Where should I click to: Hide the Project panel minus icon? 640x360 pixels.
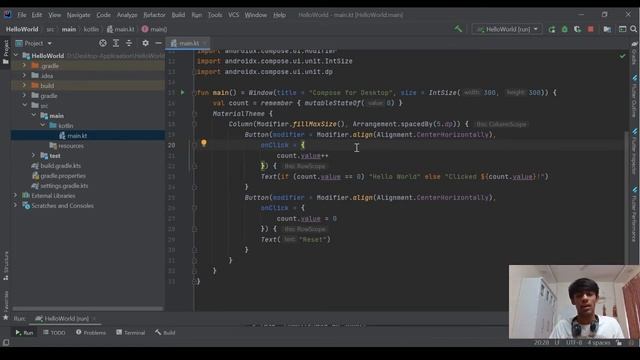[x=158, y=43]
